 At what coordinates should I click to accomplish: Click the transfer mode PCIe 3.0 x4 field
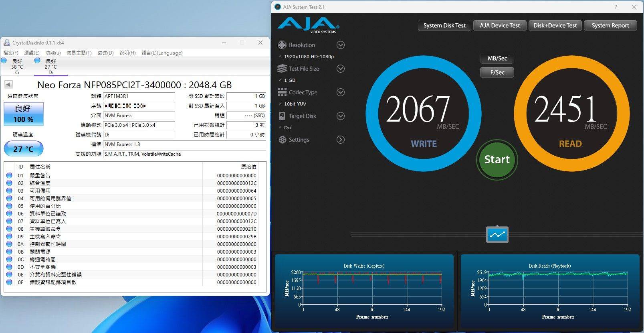tap(139, 125)
